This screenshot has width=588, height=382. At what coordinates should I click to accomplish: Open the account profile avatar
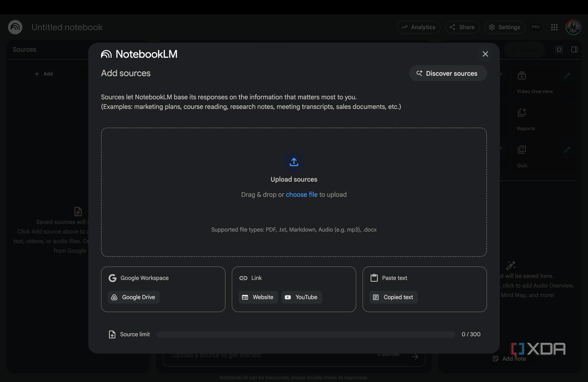pyautogui.click(x=573, y=27)
